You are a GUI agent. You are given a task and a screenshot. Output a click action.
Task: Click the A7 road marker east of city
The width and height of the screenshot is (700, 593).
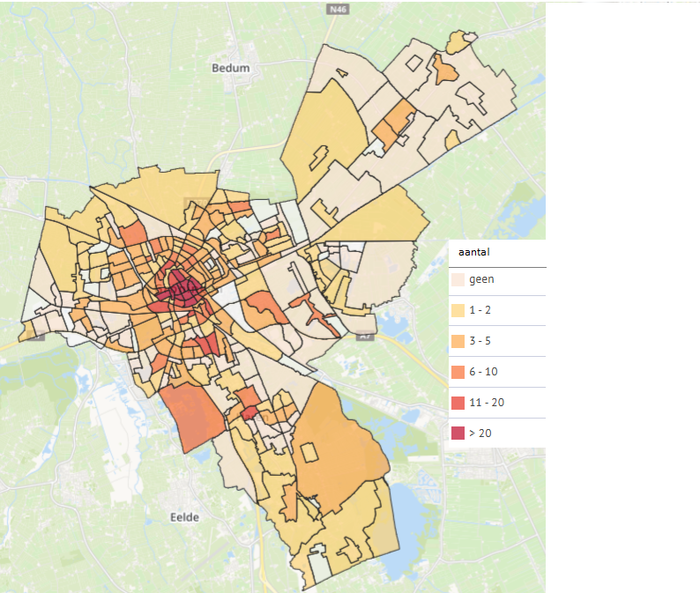365,336
